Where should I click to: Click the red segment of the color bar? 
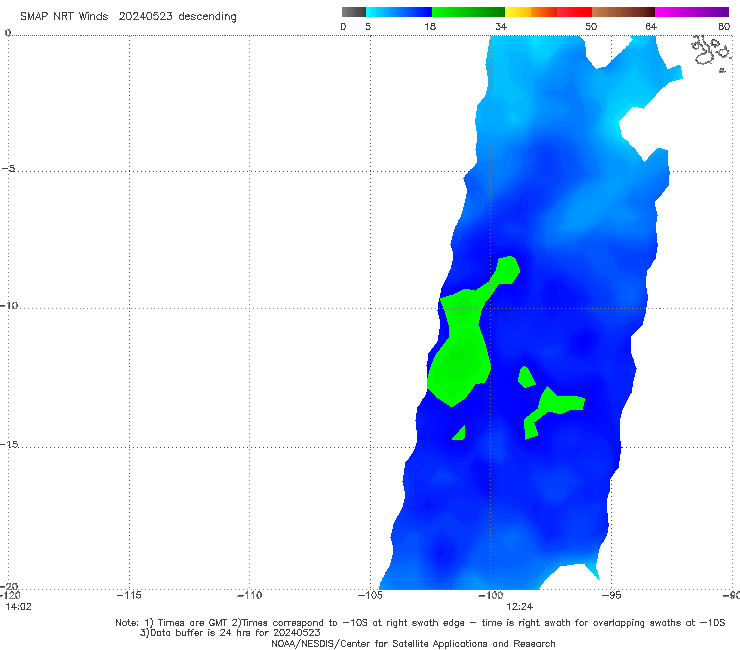coord(574,12)
